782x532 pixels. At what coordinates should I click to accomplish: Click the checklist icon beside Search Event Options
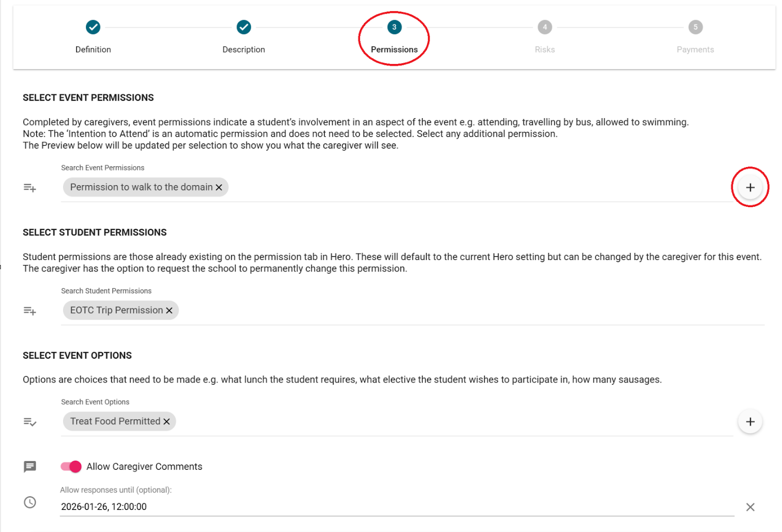click(x=30, y=422)
